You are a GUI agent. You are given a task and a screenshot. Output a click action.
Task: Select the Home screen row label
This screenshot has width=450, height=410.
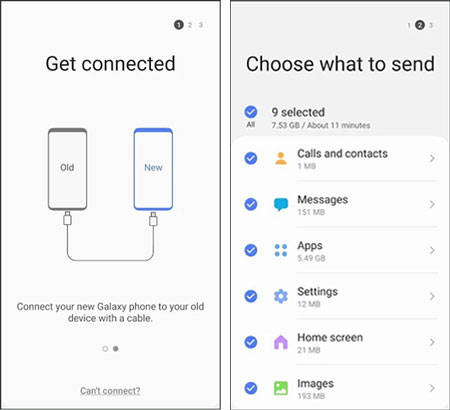(x=330, y=337)
